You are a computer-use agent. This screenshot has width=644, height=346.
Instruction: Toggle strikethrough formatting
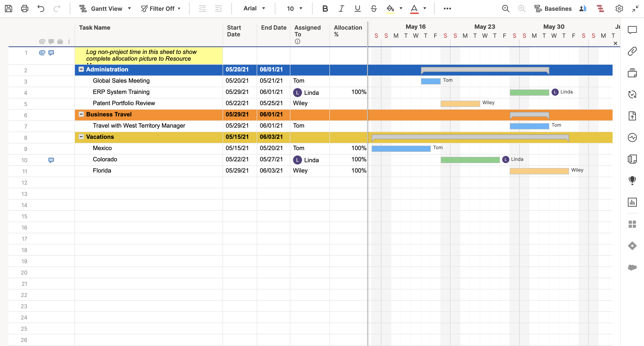374,9
